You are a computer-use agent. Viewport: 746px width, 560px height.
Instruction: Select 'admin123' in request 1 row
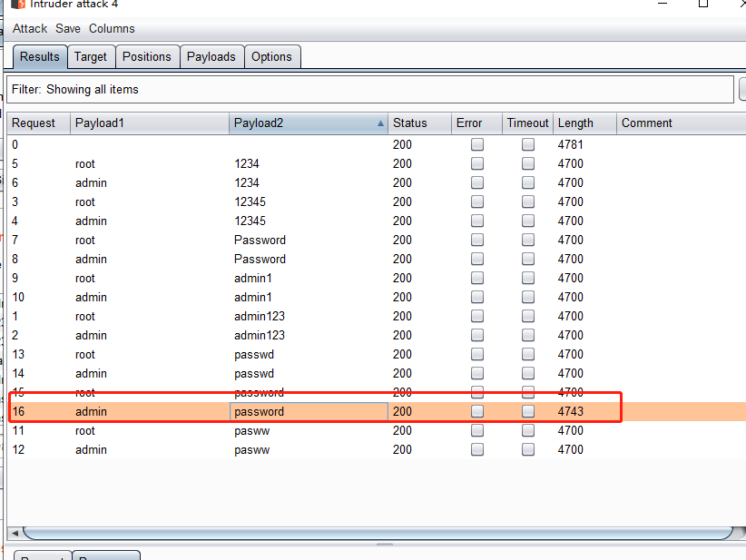(260, 316)
